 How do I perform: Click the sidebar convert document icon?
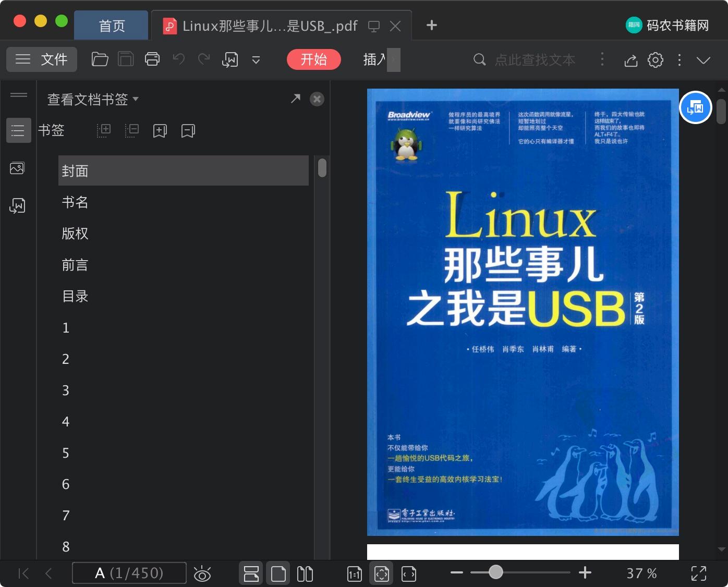click(17, 206)
